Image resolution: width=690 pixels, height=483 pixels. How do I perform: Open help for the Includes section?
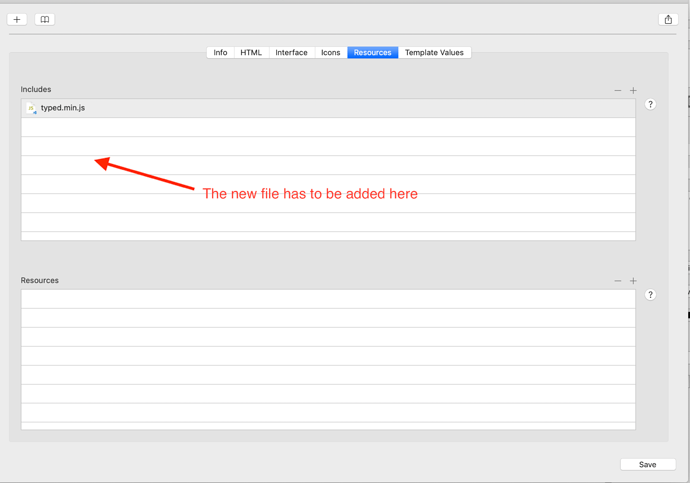(650, 104)
